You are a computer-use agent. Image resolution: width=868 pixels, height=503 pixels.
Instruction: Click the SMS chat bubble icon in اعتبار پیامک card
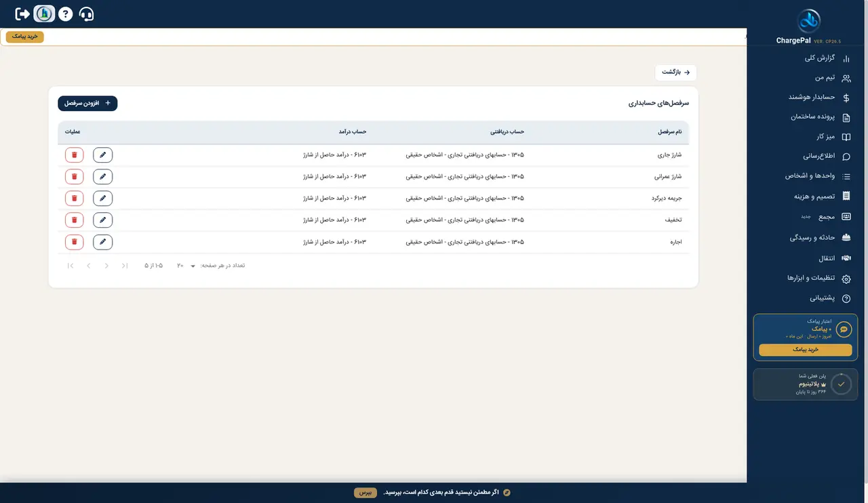click(844, 329)
